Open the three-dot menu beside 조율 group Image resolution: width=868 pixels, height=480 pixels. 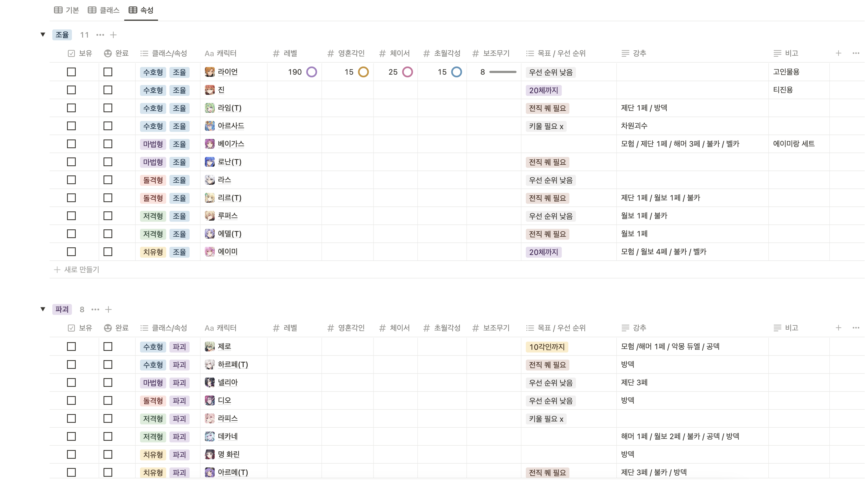pos(100,35)
